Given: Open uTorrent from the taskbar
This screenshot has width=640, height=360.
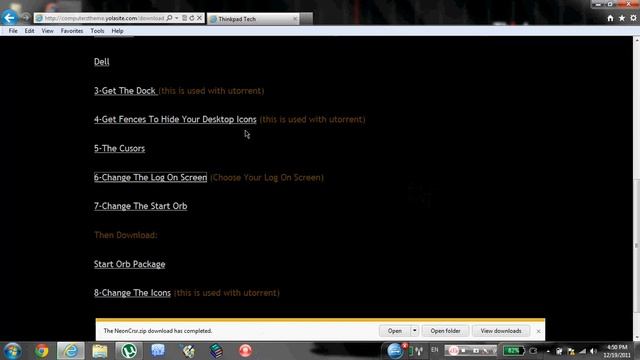Looking at the screenshot, I should click(x=129, y=351).
